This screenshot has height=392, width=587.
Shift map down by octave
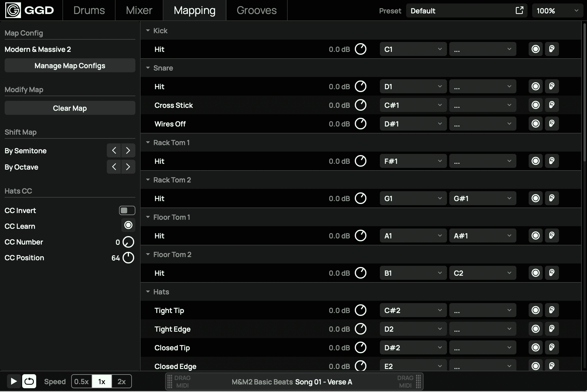pos(114,167)
